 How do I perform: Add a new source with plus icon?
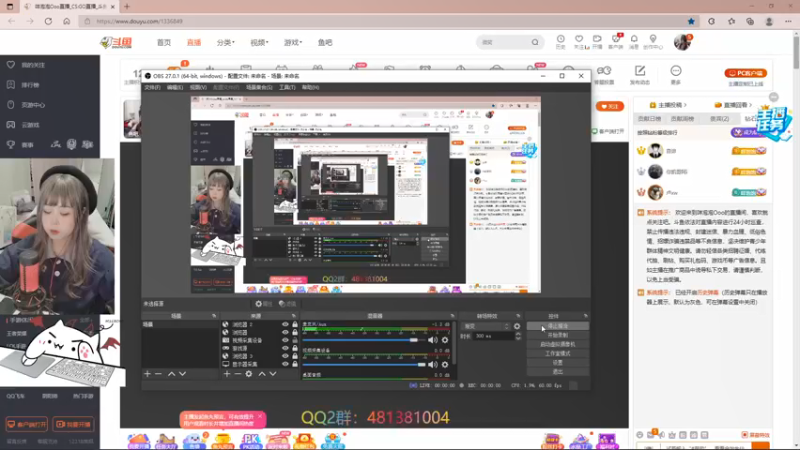(x=227, y=374)
